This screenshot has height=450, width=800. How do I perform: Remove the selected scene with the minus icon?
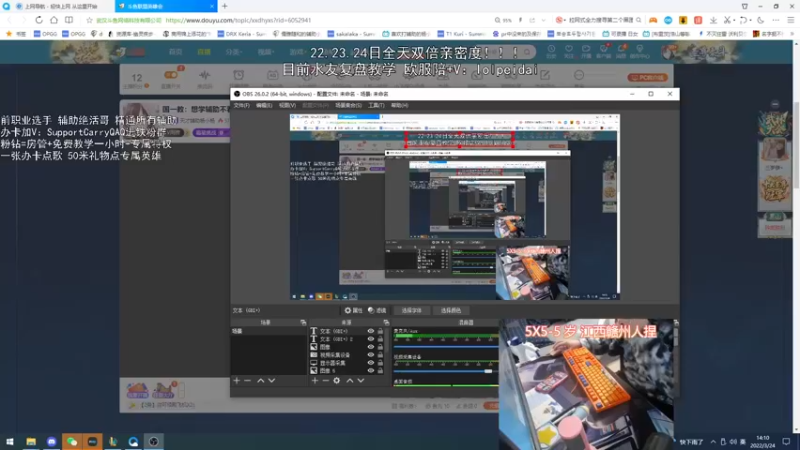click(x=247, y=381)
